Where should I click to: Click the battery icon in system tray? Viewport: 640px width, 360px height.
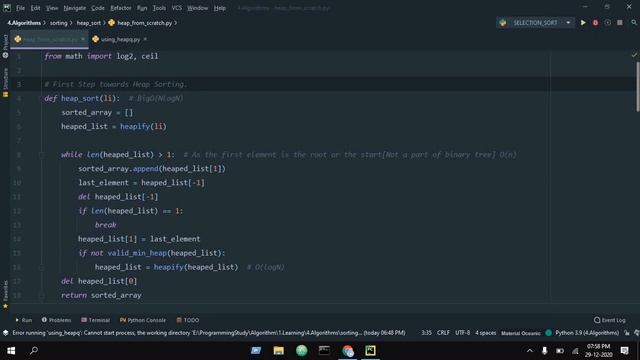560,351
